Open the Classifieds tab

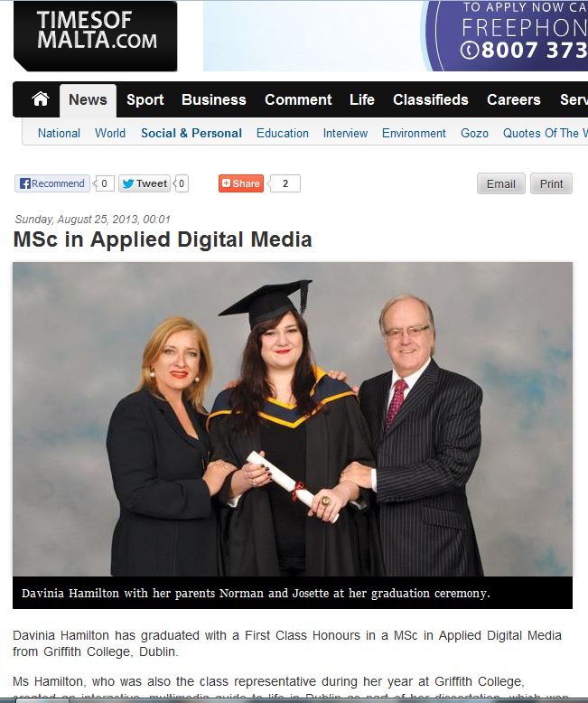click(430, 99)
